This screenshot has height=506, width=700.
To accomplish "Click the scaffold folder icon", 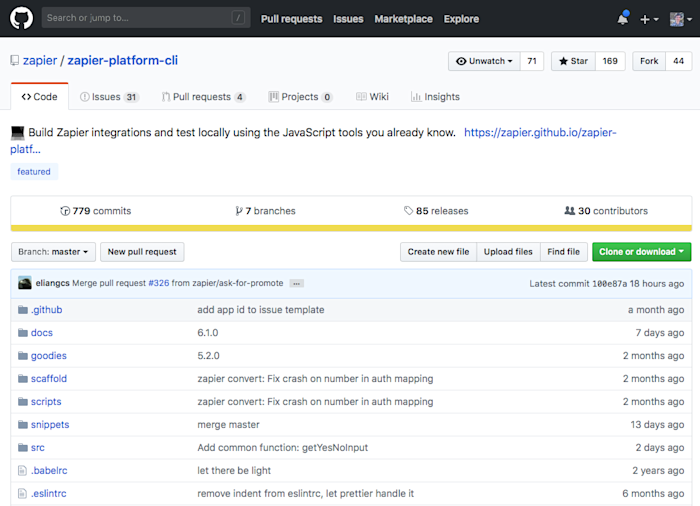I will coord(23,379).
